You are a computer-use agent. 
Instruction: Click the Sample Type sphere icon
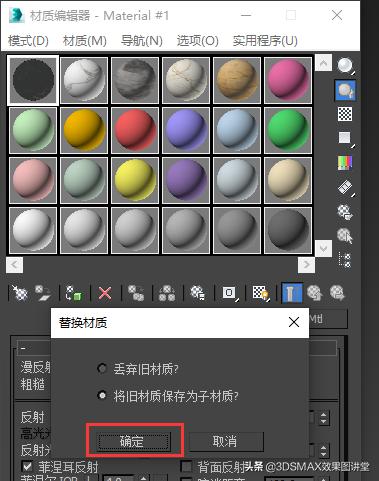point(345,65)
